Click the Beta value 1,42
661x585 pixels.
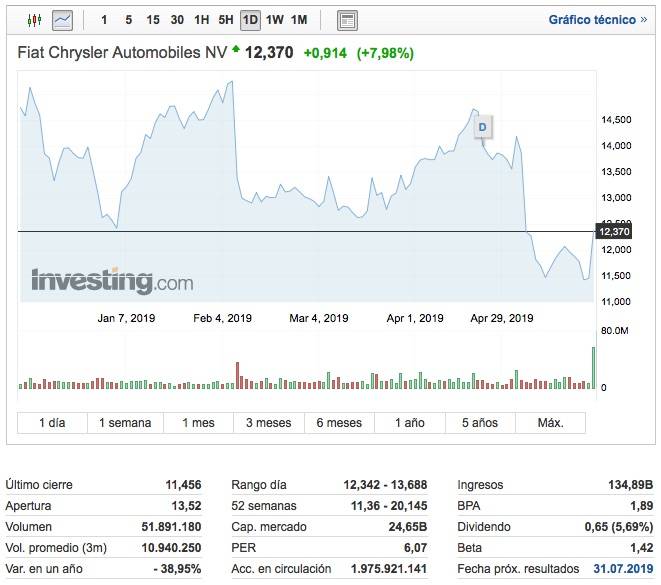642,548
